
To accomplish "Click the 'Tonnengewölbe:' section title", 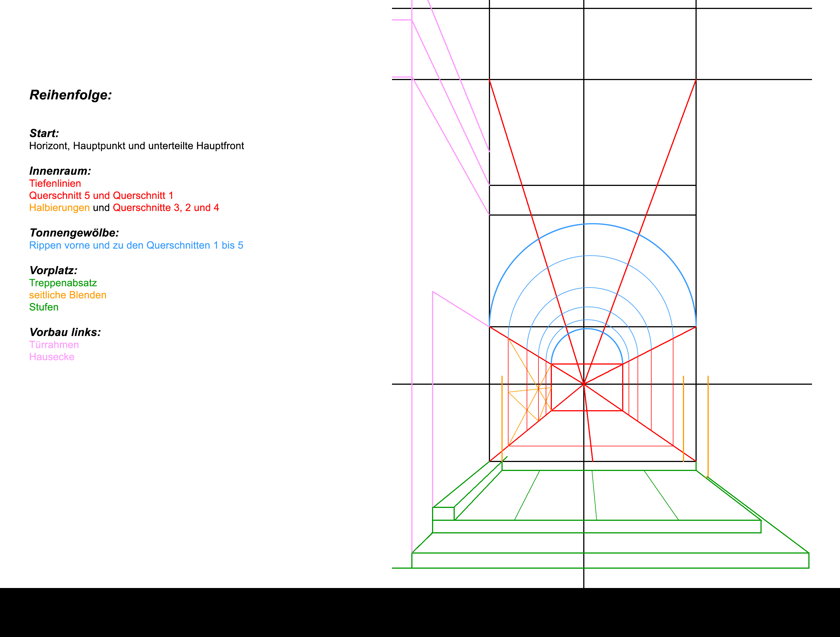I will 74,233.
